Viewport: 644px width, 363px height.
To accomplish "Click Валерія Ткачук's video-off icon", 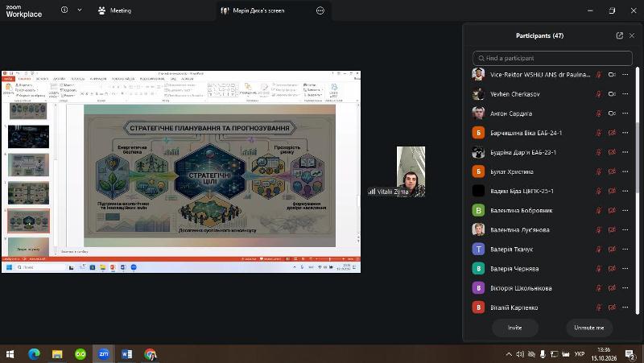I will 612,250.
